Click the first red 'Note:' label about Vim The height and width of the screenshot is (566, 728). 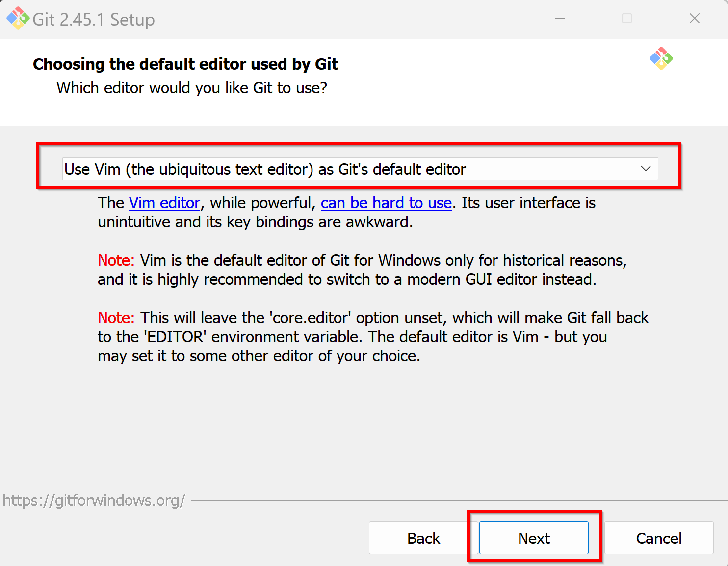pos(116,260)
